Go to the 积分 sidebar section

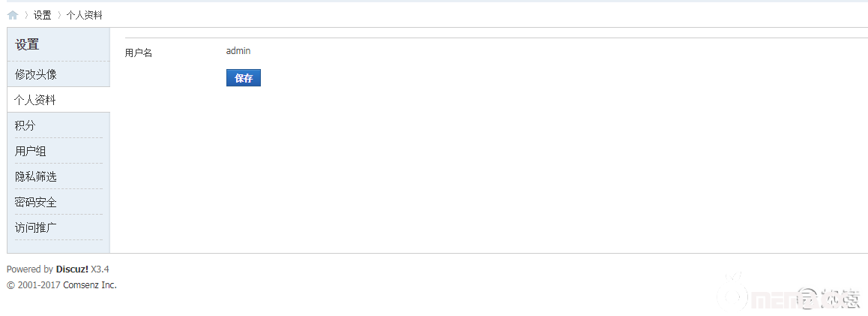(25, 125)
